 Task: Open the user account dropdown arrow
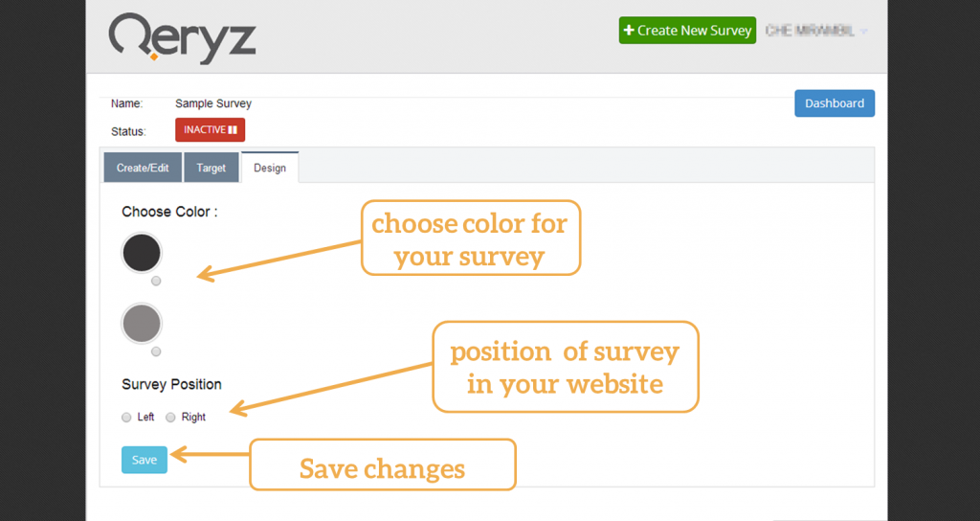pyautogui.click(x=864, y=32)
